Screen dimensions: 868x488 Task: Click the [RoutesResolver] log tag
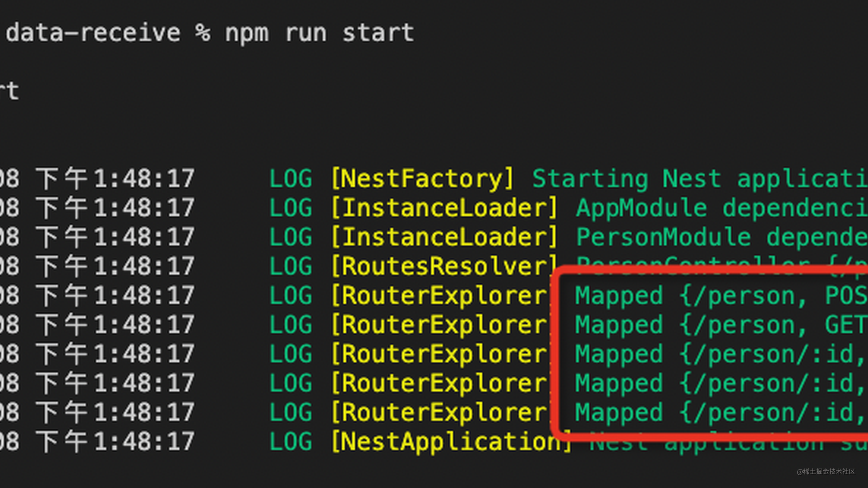pyautogui.click(x=444, y=266)
